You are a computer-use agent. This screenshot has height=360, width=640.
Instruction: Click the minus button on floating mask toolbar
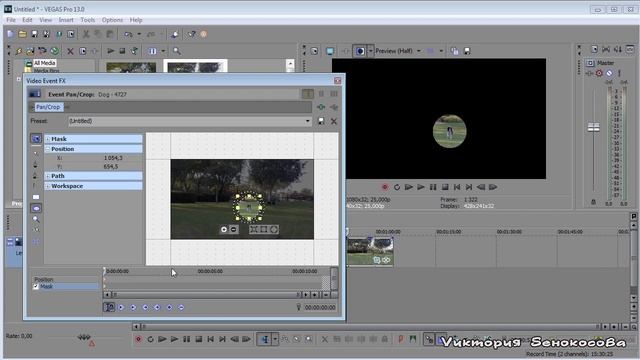point(233,229)
